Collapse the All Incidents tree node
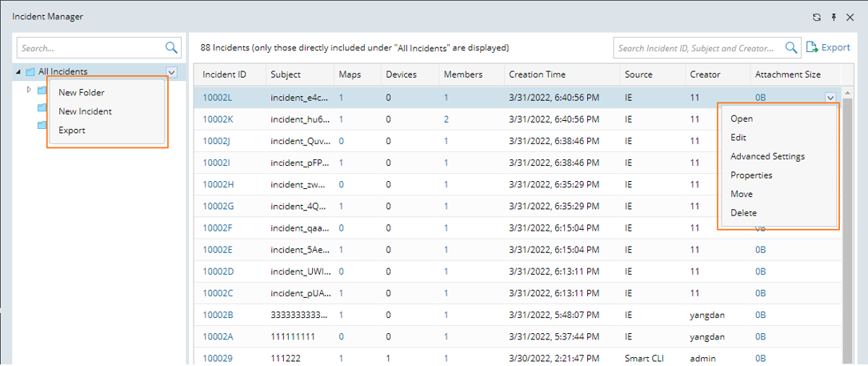 pos(18,72)
